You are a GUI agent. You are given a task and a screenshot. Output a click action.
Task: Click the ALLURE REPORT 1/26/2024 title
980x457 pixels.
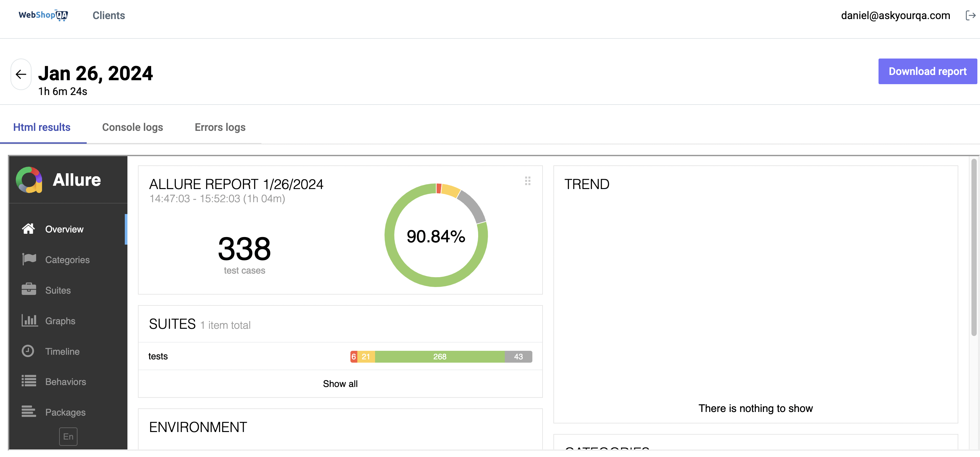(x=236, y=184)
